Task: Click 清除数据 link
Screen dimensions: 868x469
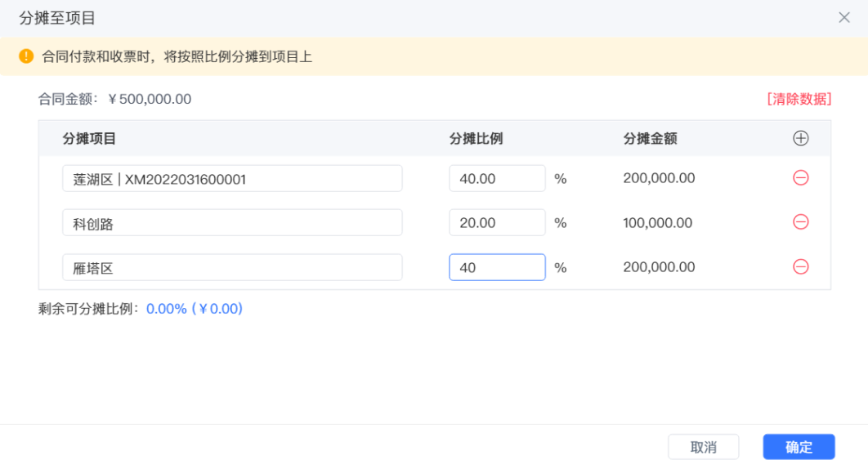Action: point(799,99)
